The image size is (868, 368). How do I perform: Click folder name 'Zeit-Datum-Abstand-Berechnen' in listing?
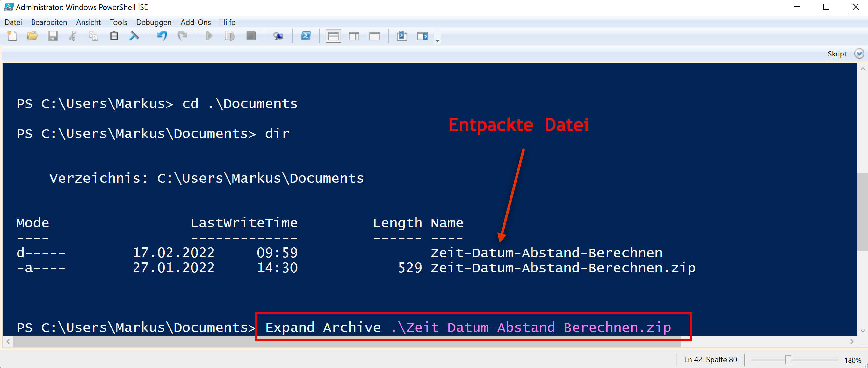pos(546,253)
